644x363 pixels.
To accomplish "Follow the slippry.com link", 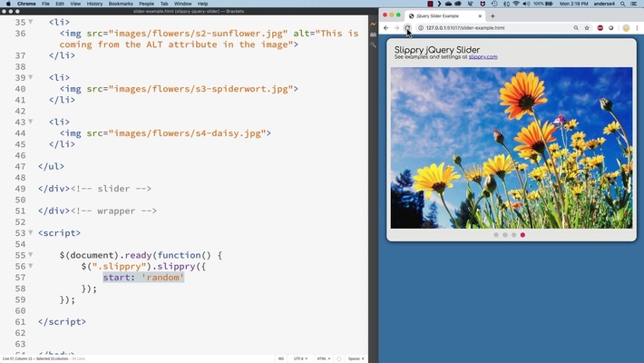I will pyautogui.click(x=483, y=57).
